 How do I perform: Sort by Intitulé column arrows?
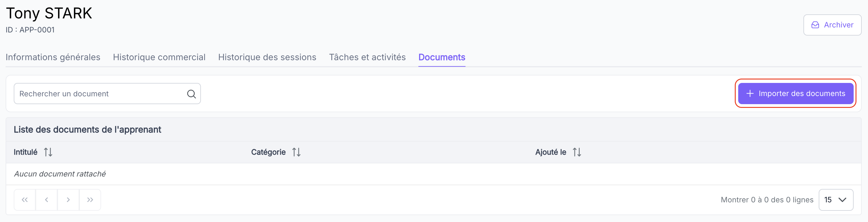click(x=48, y=152)
